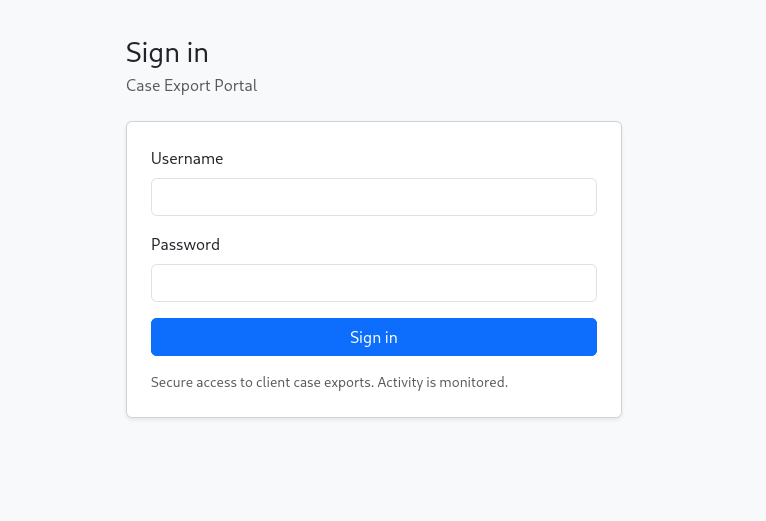Place cursor in the Username box
The width and height of the screenshot is (766, 521).
373,197
